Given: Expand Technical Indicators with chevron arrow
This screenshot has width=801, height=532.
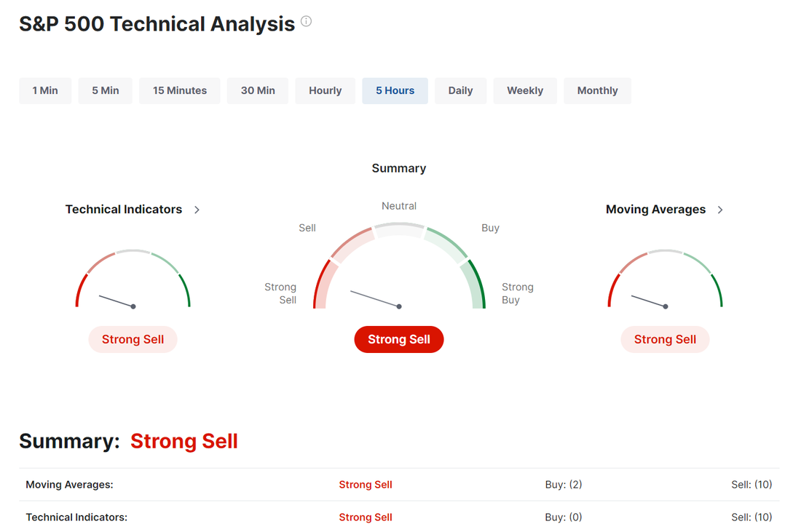Looking at the screenshot, I should pyautogui.click(x=197, y=210).
